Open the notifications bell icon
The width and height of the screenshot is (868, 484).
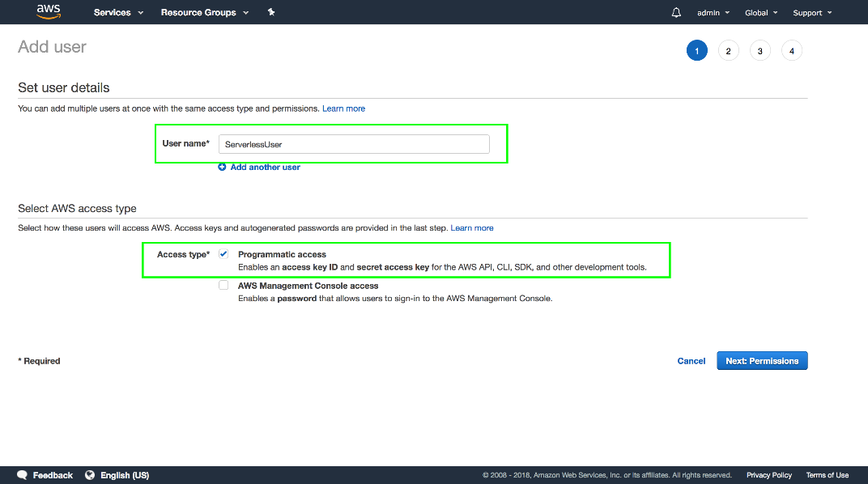tap(676, 12)
